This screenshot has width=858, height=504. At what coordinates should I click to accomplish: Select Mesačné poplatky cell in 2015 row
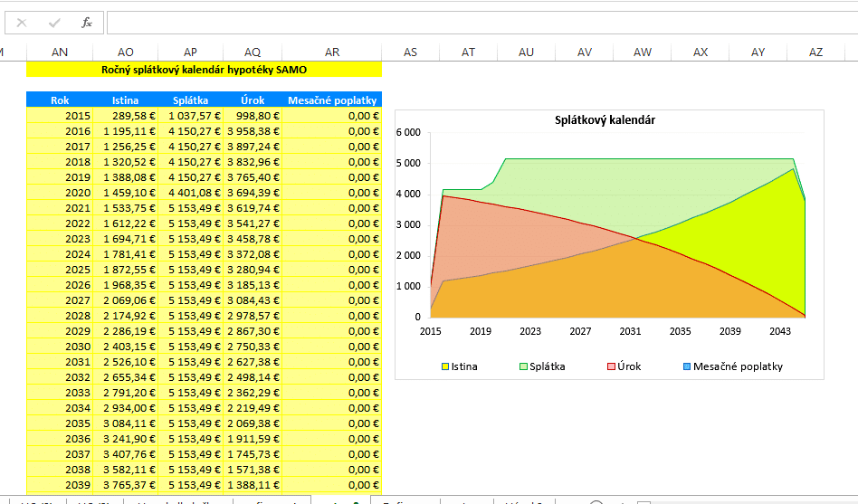332,116
